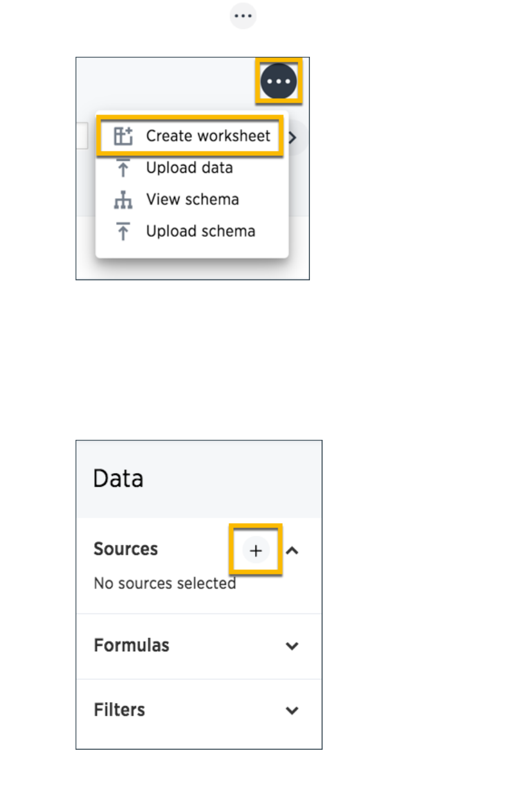Click the partially visible input box
Screen dimensions: 522x812
(82, 137)
